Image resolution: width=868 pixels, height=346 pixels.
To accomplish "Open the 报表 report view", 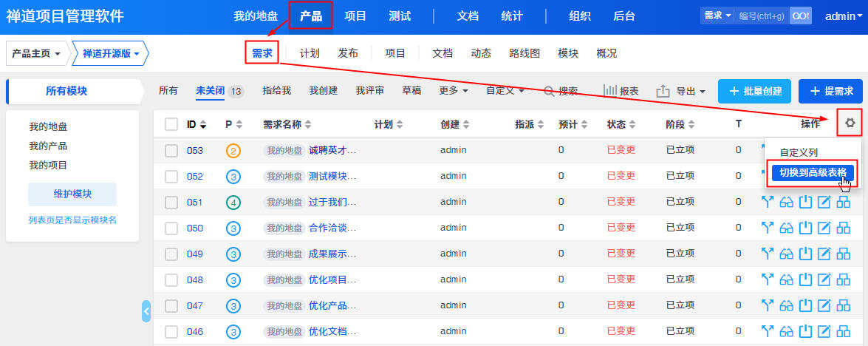I will [x=621, y=92].
